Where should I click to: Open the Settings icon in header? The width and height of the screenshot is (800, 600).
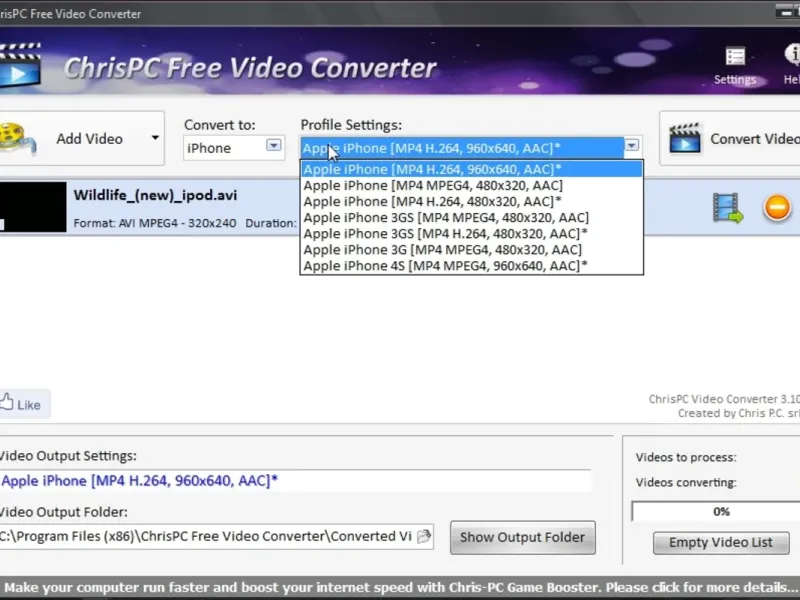pos(735,65)
